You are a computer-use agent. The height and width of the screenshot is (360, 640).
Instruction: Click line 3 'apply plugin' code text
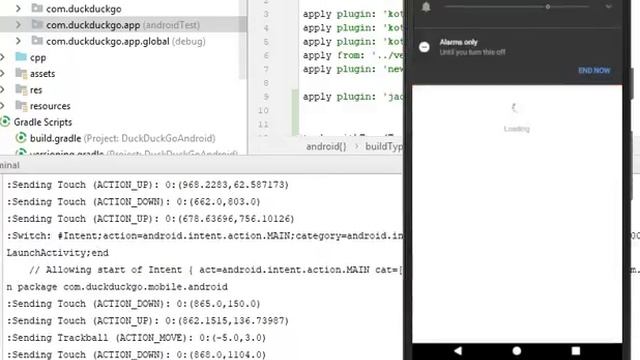353,14
